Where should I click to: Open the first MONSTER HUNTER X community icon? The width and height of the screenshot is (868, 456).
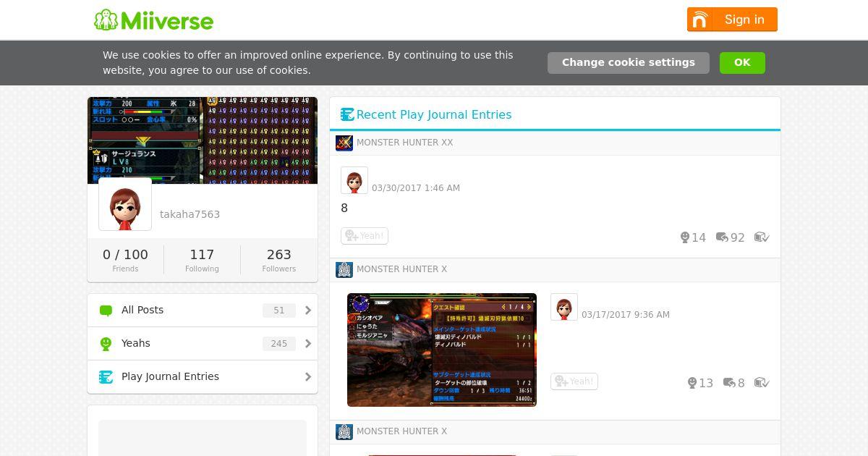pos(344,270)
